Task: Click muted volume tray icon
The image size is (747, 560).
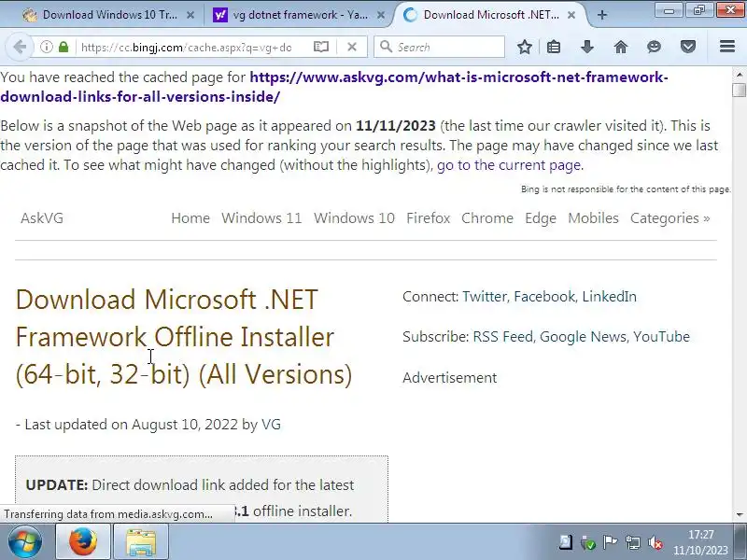Action: [655, 542]
